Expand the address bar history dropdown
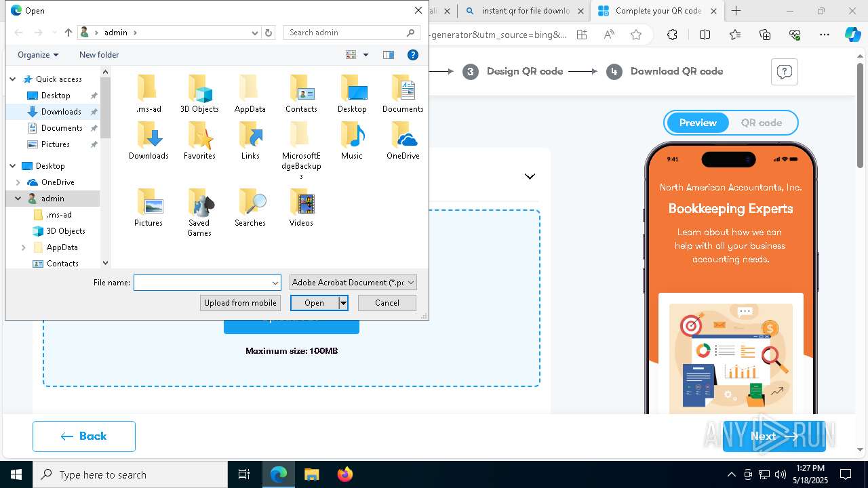The height and width of the screenshot is (488, 868). (255, 33)
